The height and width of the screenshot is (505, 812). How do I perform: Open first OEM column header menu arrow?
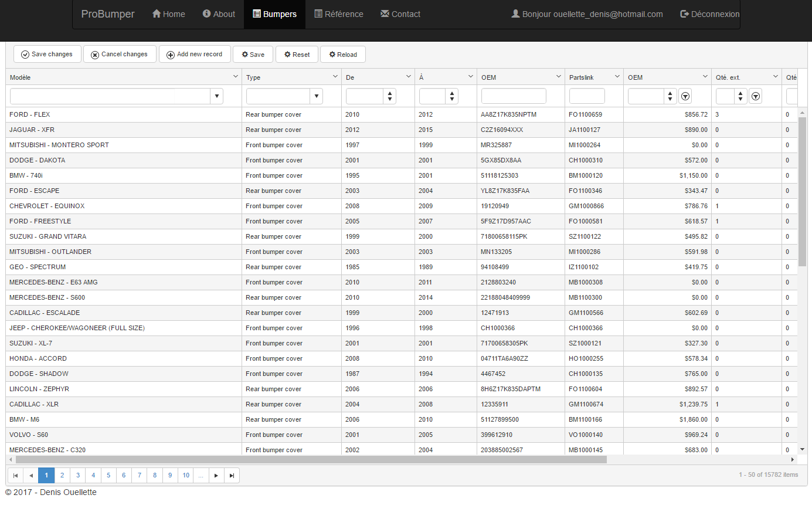558,77
